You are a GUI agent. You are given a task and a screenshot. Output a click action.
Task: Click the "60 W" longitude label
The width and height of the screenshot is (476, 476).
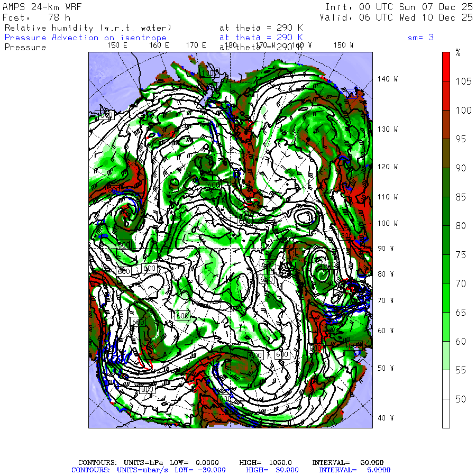tap(386, 331)
